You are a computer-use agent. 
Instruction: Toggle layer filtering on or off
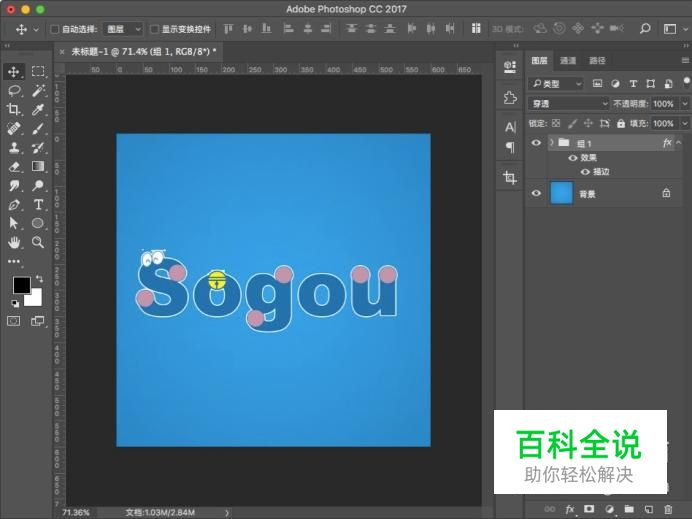686,81
